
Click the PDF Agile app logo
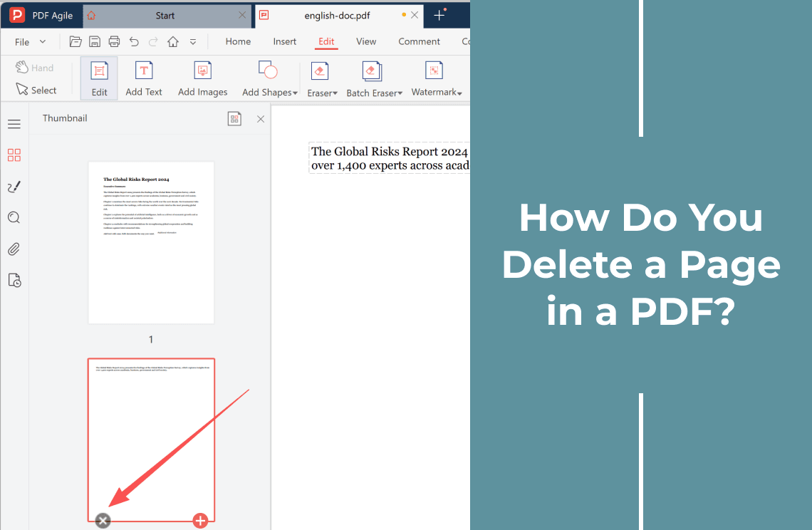[x=17, y=15]
